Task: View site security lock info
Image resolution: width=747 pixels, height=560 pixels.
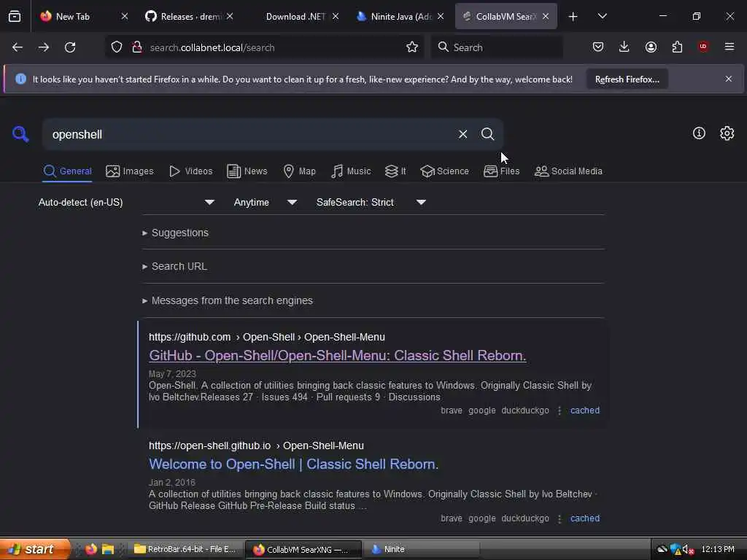Action: [x=137, y=47]
